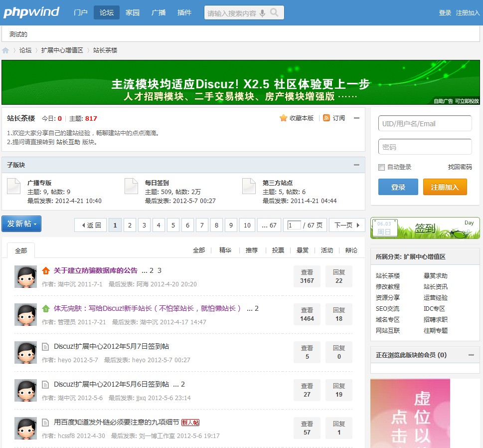The image size is (483, 448).
Task: Collapse the 子版块 section
Action: tap(357, 165)
